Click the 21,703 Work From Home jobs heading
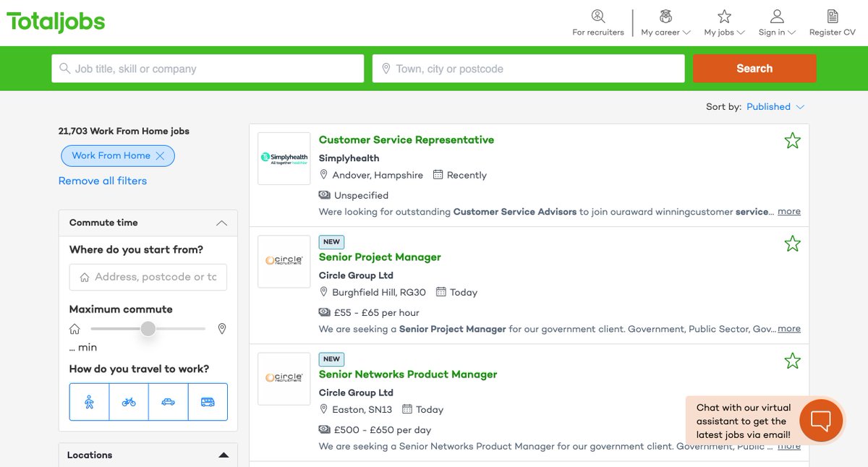Image resolution: width=868 pixels, height=467 pixels. click(124, 131)
